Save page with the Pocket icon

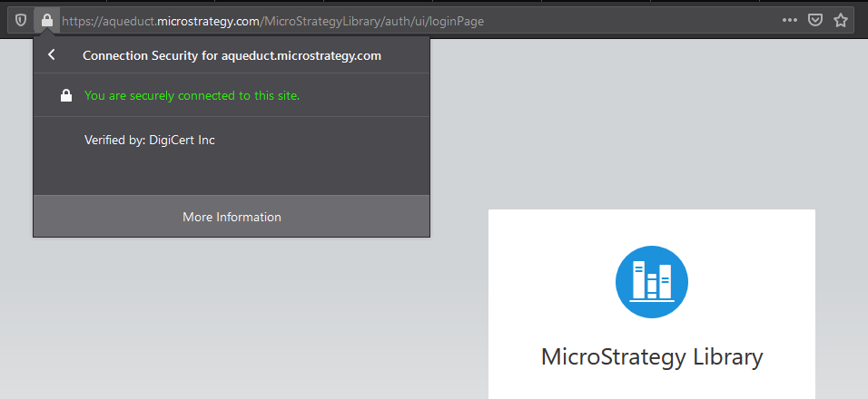(x=815, y=20)
